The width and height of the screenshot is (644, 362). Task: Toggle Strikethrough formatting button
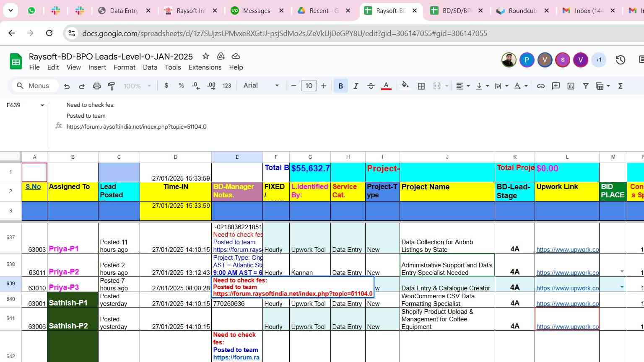371,86
